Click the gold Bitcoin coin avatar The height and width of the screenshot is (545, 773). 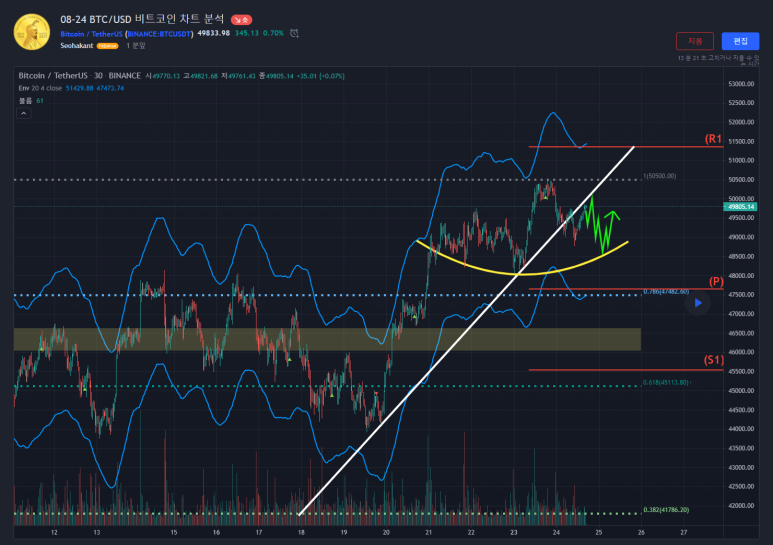(x=31, y=30)
